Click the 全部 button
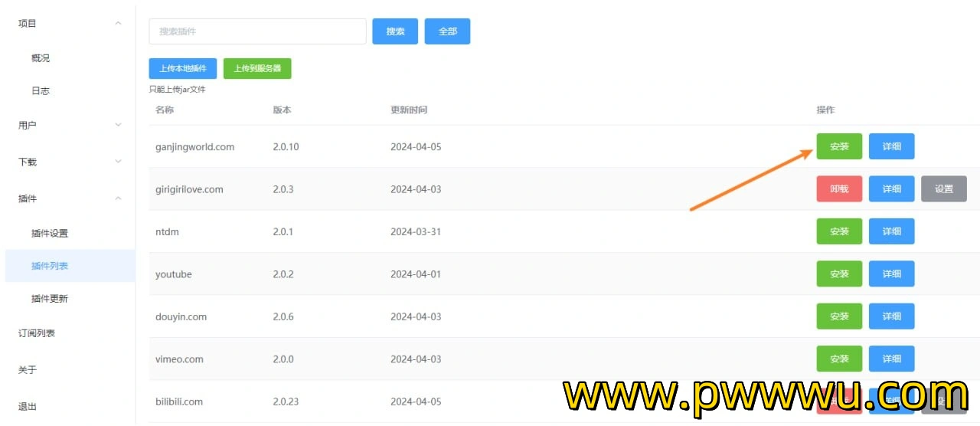Image resolution: width=980 pixels, height=426 pixels. tap(447, 31)
